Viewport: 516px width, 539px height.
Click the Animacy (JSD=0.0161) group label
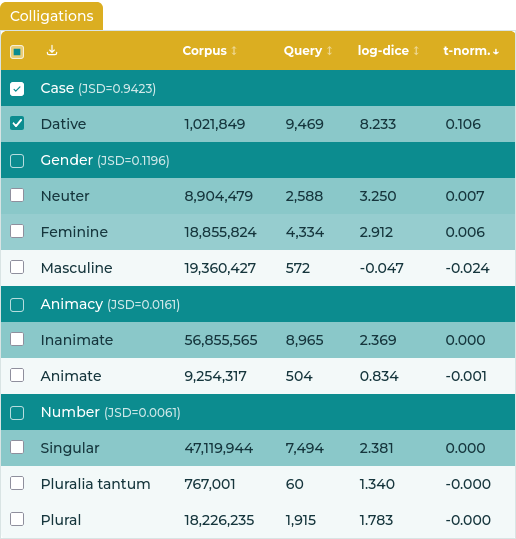click(x=110, y=304)
